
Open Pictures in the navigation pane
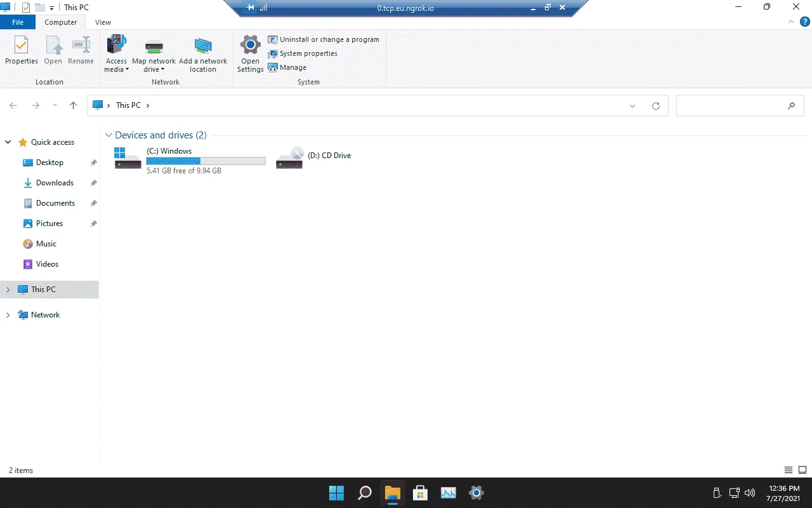click(x=49, y=224)
